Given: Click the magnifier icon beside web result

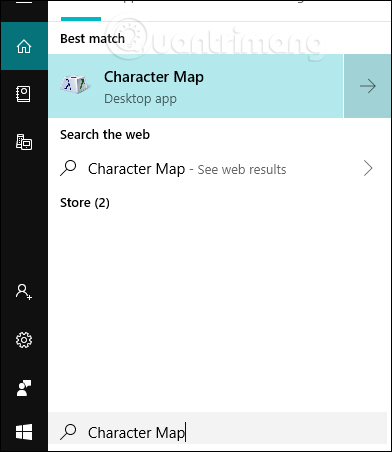Looking at the screenshot, I should 69,168.
